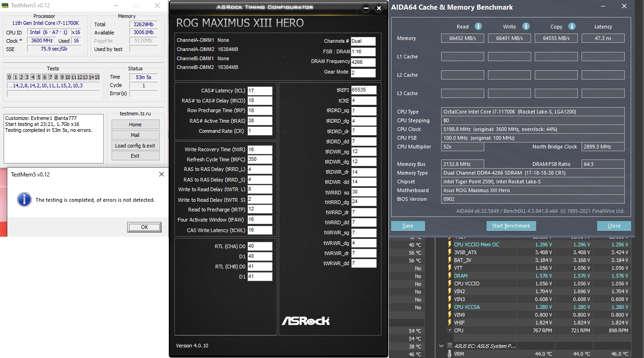Click the 'Version 4.0.10' text
Viewport: 644px width, 358px height.
click(192, 346)
